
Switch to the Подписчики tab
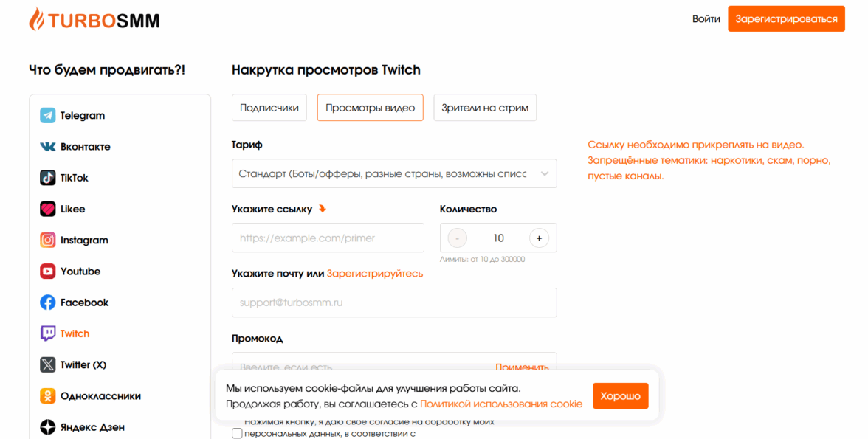269,108
